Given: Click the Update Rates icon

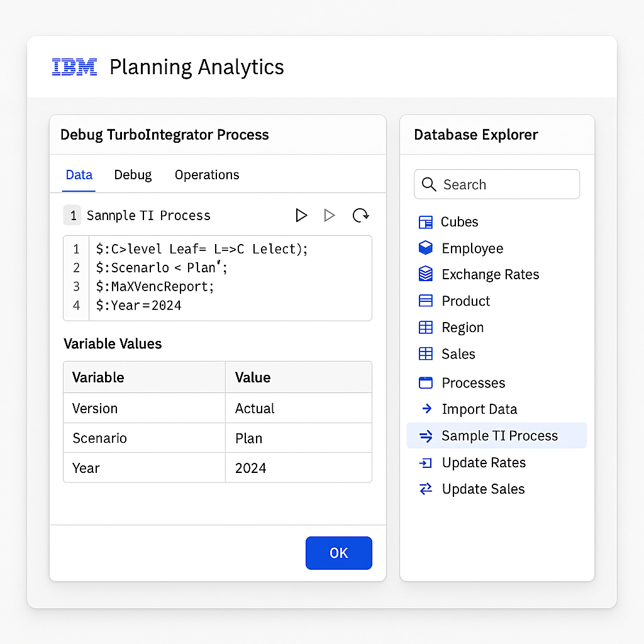Looking at the screenshot, I should click(426, 463).
